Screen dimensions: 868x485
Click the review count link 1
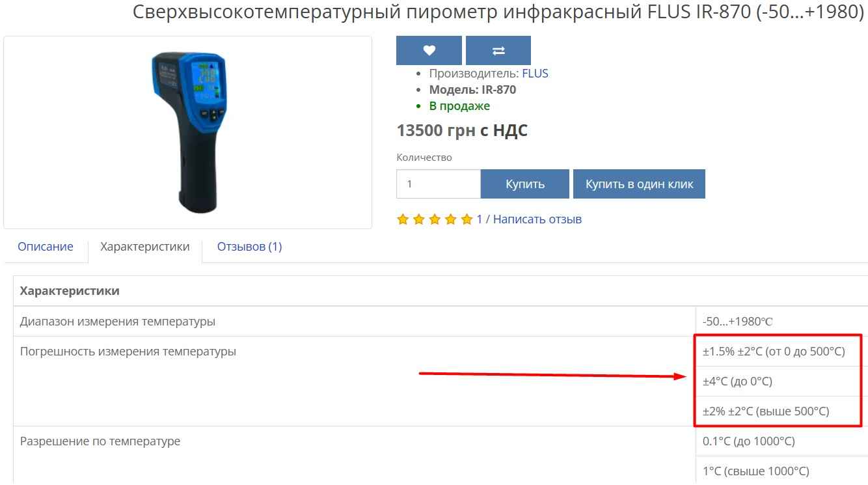[x=480, y=219]
